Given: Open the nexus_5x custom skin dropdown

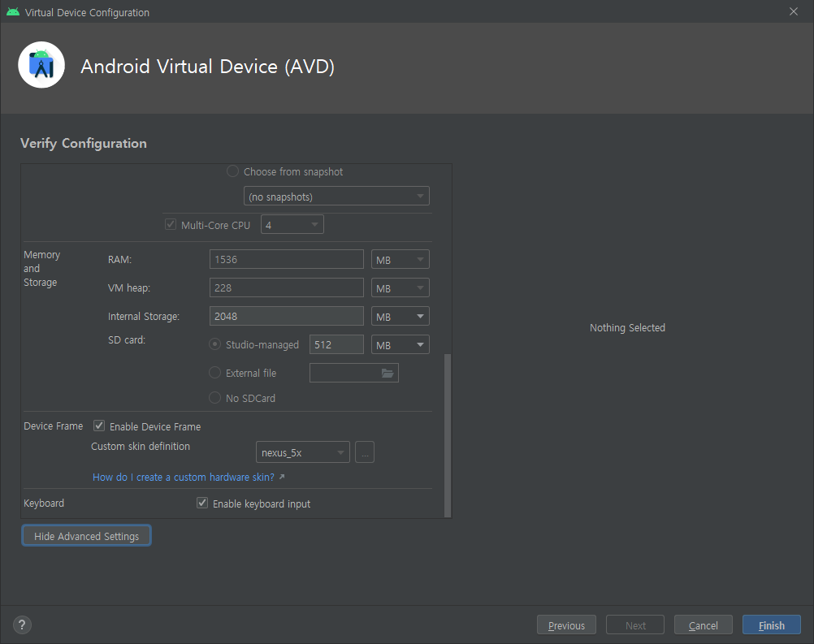Looking at the screenshot, I should [303, 452].
